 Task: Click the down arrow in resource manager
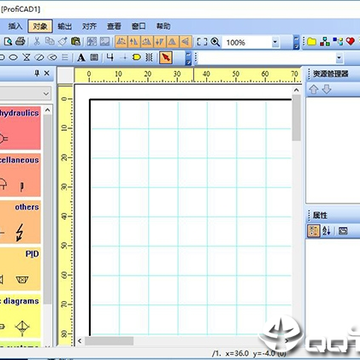coord(327,89)
